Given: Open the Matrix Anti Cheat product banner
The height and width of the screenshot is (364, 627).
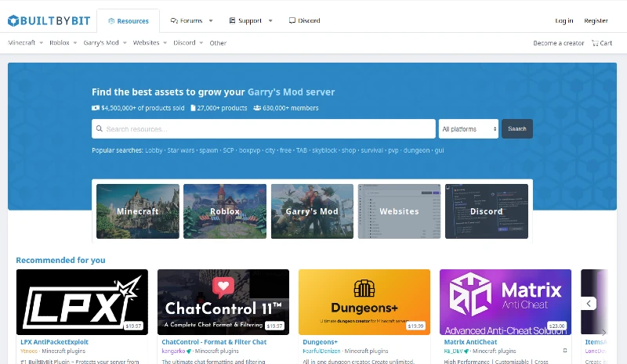Looking at the screenshot, I should [506, 302].
